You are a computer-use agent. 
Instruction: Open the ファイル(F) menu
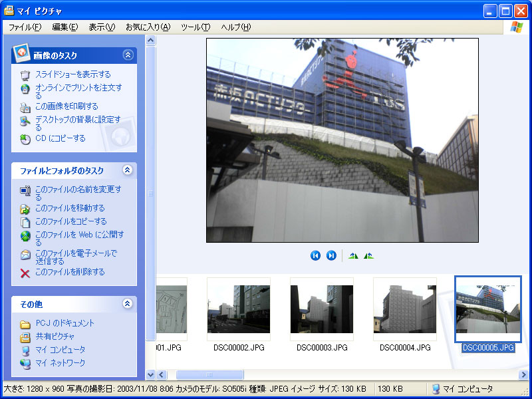[25, 27]
